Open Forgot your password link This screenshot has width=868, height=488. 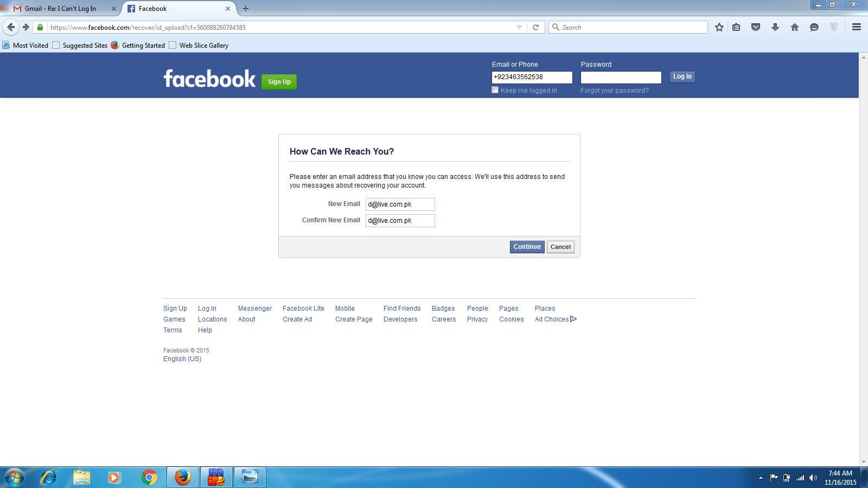tap(614, 91)
